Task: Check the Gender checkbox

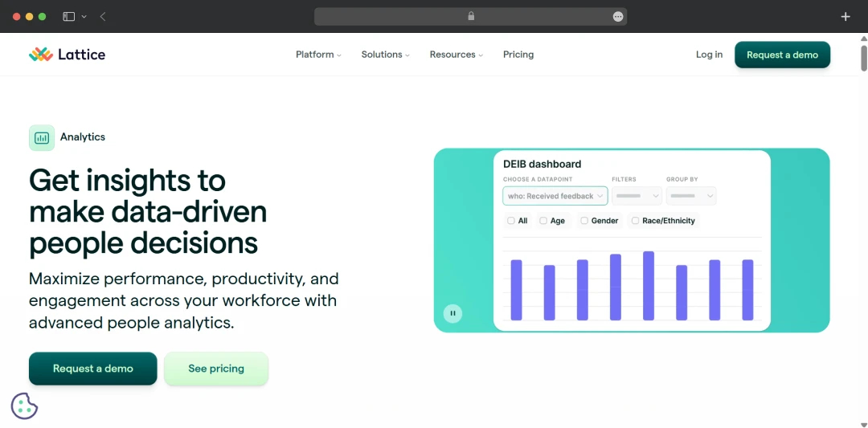Action: (584, 221)
